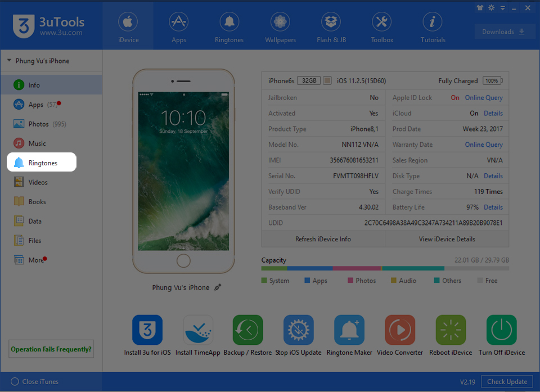540x392 pixels.
Task: Open the Apps tab in top bar
Action: pyautogui.click(x=179, y=27)
